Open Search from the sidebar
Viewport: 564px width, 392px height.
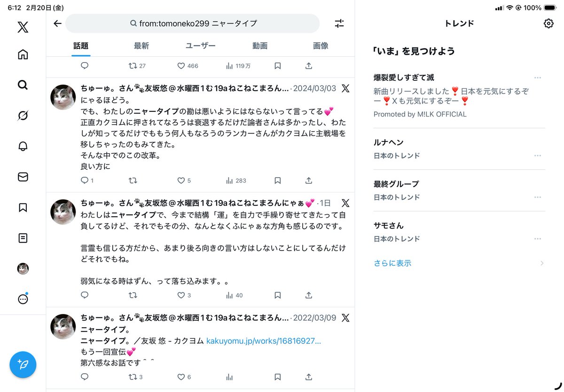click(23, 85)
